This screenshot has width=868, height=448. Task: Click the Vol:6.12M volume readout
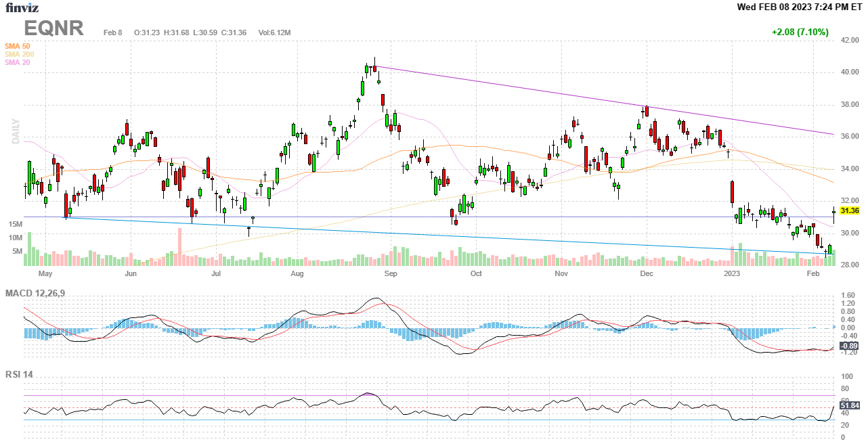point(274,32)
